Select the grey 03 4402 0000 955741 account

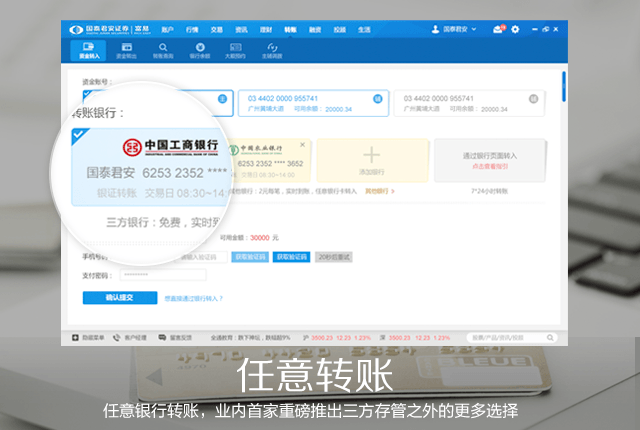469,103
